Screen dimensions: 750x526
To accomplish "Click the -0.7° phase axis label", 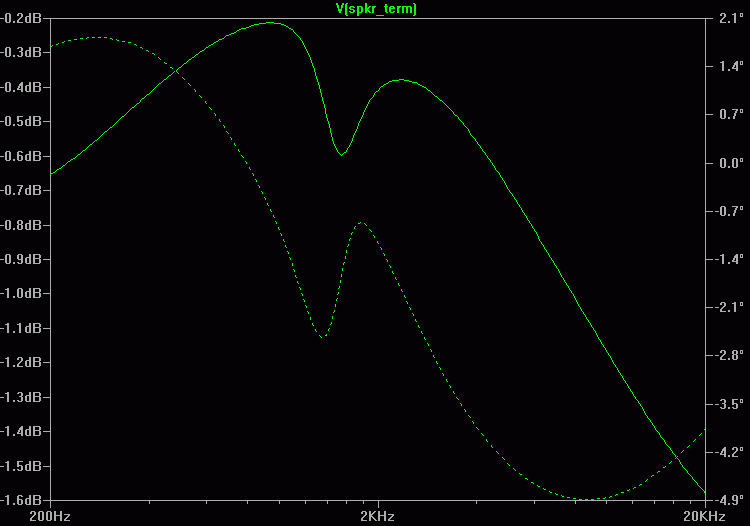I will tap(729, 211).
